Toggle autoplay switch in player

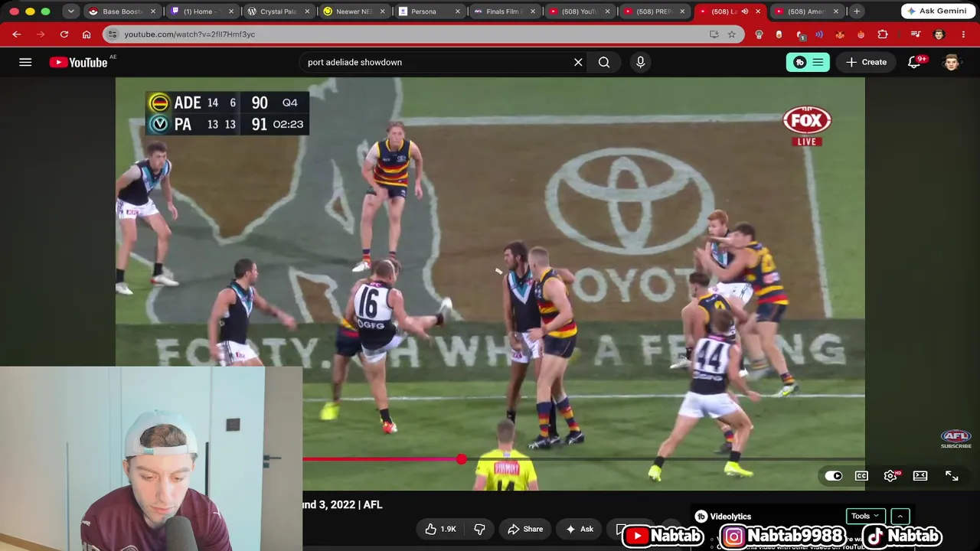(x=834, y=476)
